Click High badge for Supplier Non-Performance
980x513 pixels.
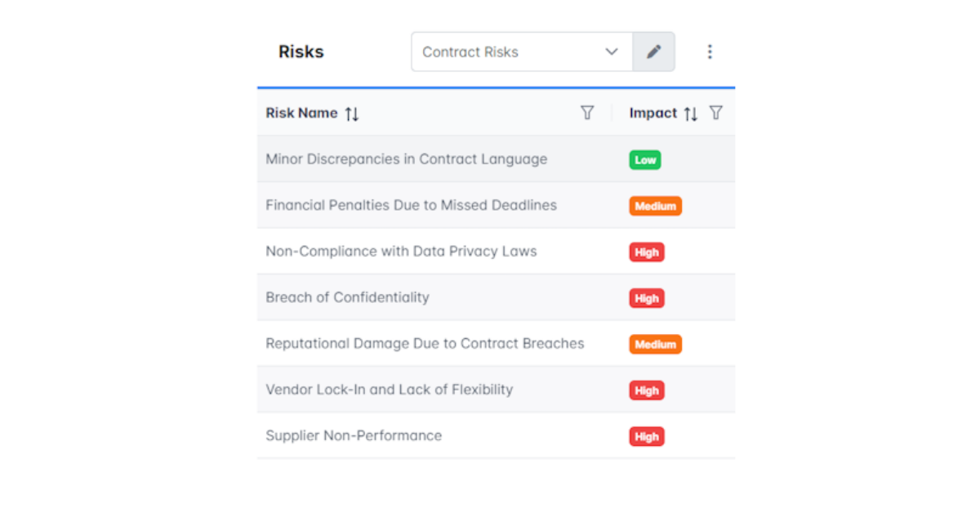tap(647, 436)
